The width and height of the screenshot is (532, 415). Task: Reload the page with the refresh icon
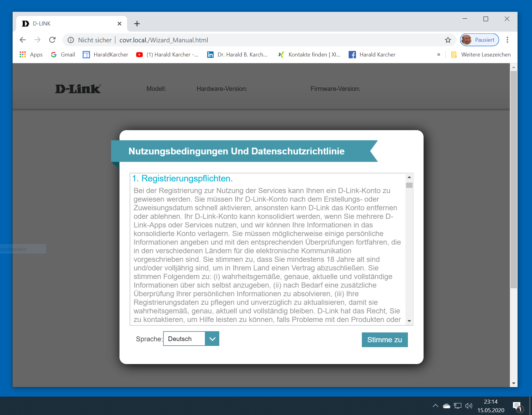tap(53, 40)
